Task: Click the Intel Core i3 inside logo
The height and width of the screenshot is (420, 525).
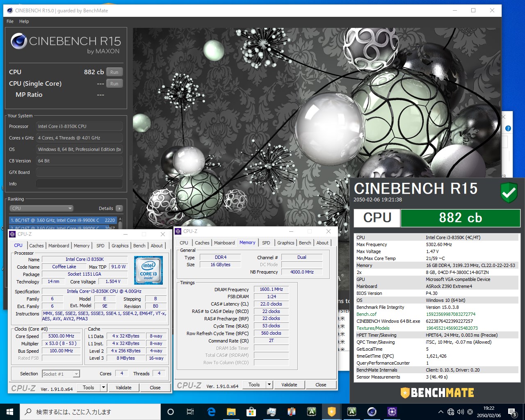Action: tap(148, 270)
